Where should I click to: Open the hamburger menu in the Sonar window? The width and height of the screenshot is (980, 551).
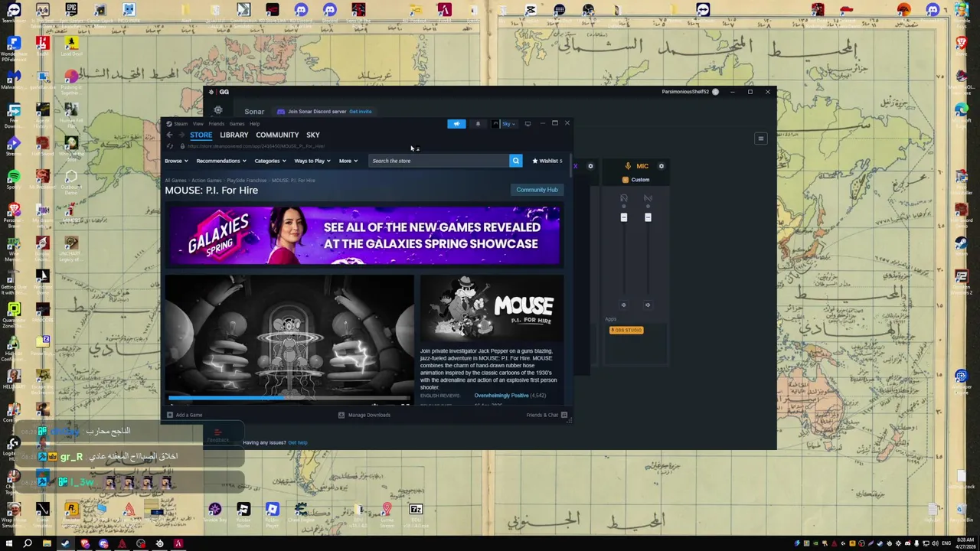tap(760, 139)
